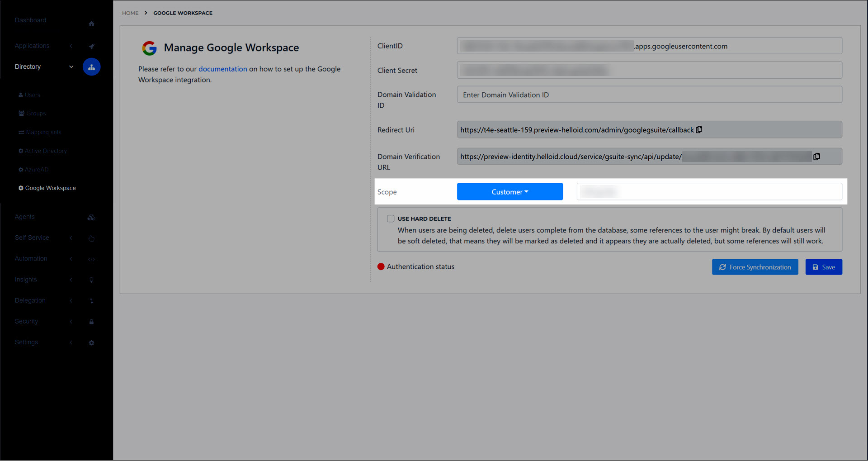
Task: Click the Delegation icon
Action: (91, 301)
